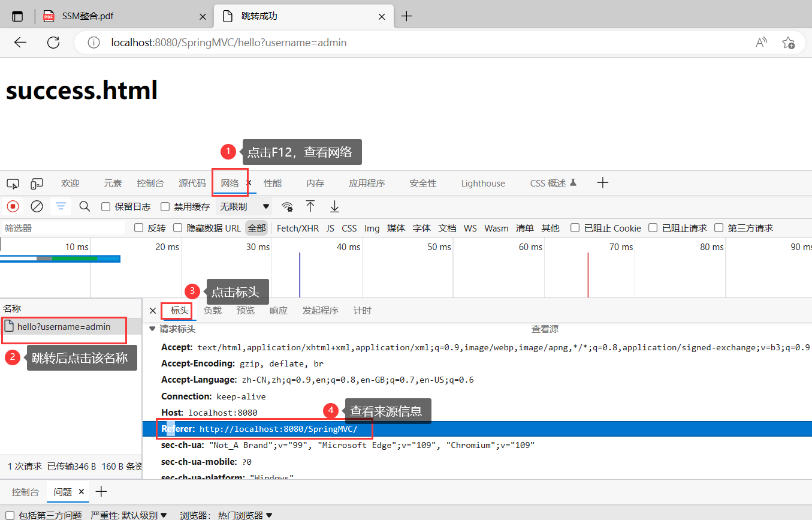Check the 第三方请求 checkbox

[719, 228]
